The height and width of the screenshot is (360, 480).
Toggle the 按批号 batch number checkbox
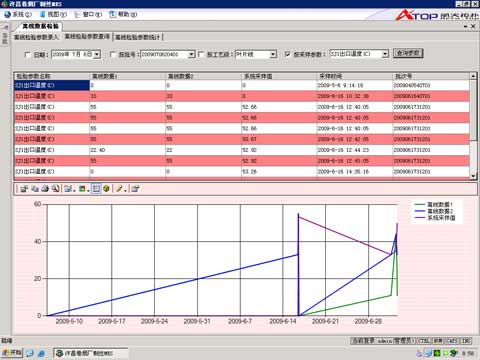[x=113, y=54]
